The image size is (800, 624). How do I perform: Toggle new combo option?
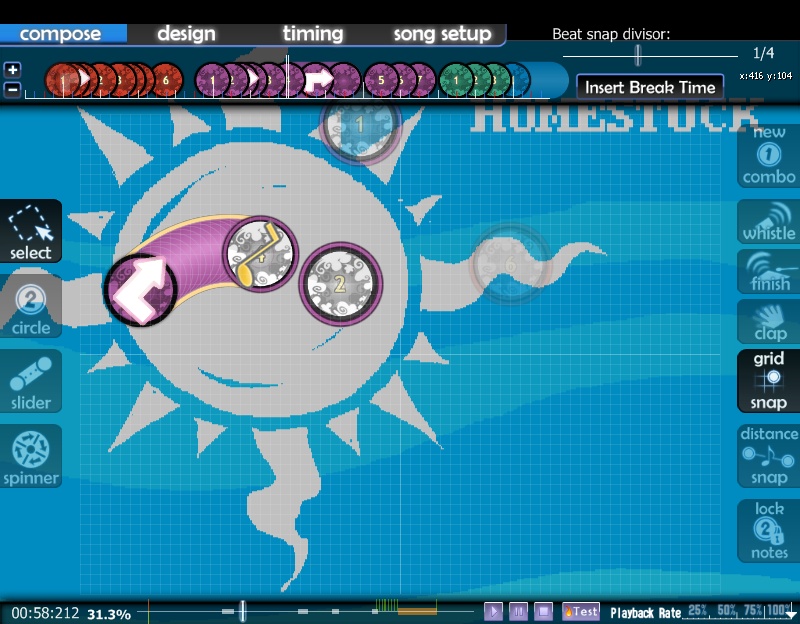769,156
